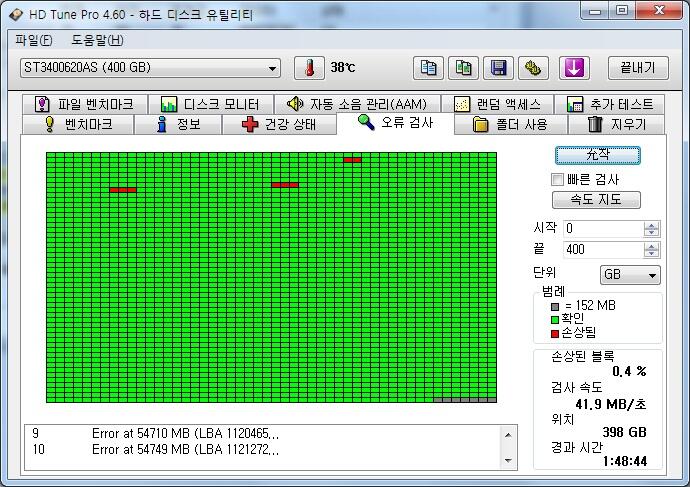Click error log scroll up arrow

[508, 435]
